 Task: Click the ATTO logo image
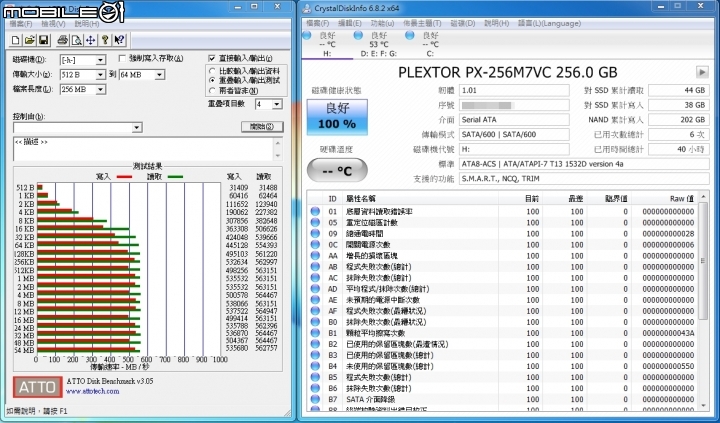[38, 387]
